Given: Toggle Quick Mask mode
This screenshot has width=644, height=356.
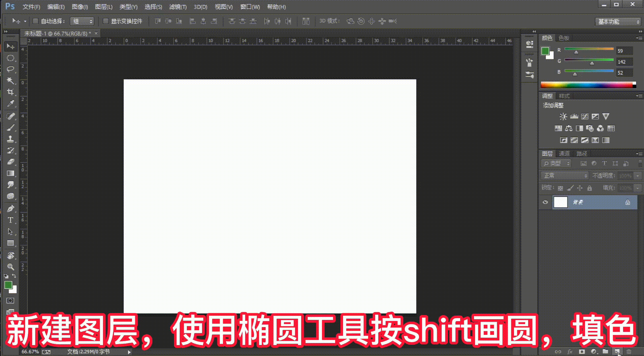Looking at the screenshot, I should pos(11,301).
